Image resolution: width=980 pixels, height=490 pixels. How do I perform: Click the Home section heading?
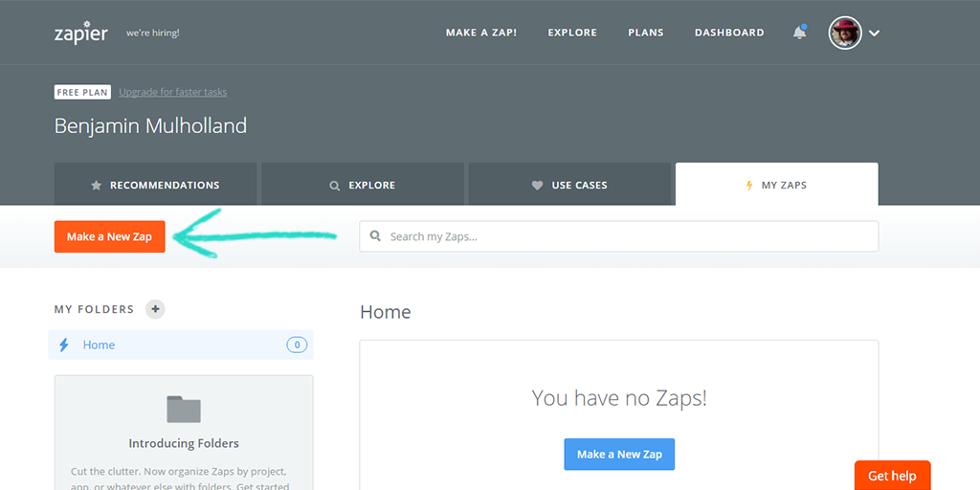click(386, 312)
